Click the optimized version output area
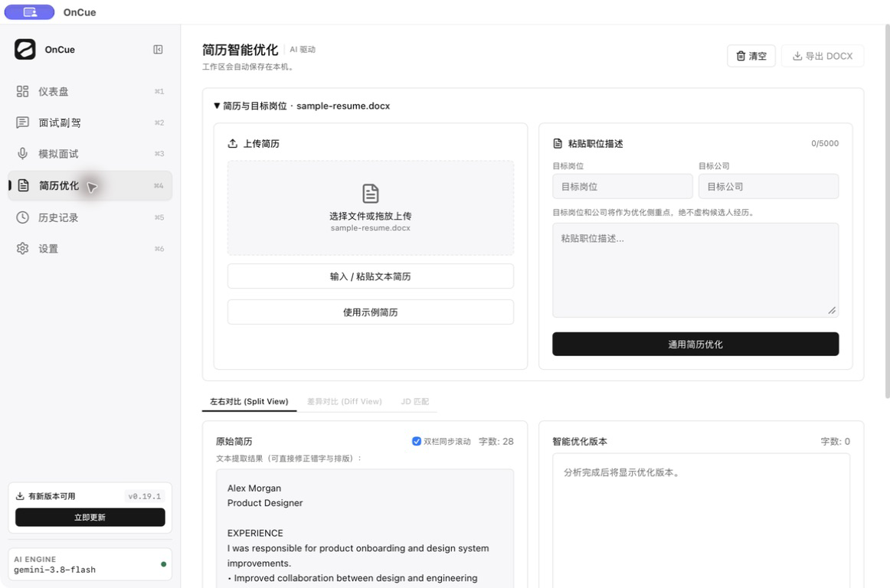Screen dimensions: 890x588 point(701,521)
